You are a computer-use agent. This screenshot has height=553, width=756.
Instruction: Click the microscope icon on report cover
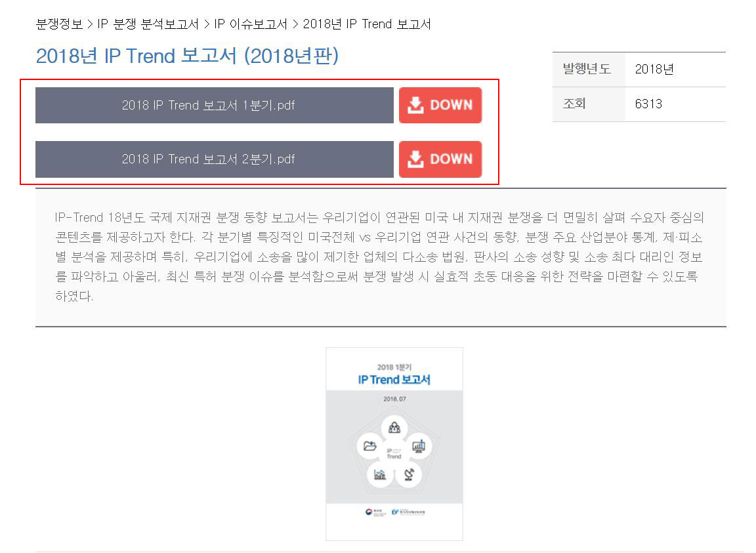tap(409, 474)
